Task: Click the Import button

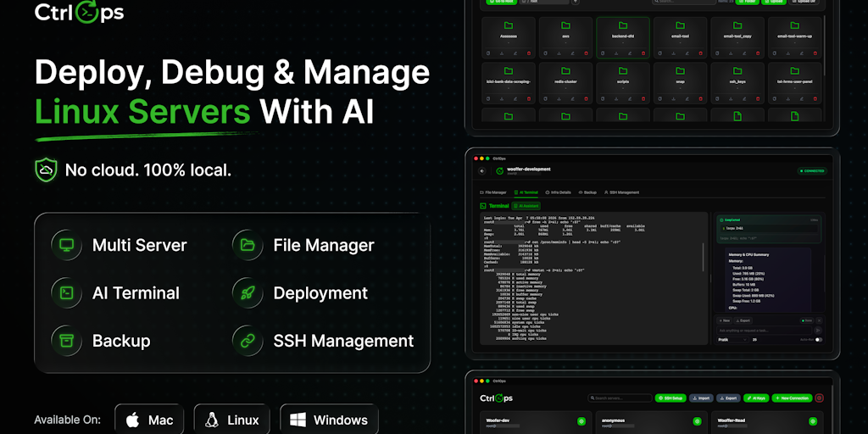Action: point(701,398)
